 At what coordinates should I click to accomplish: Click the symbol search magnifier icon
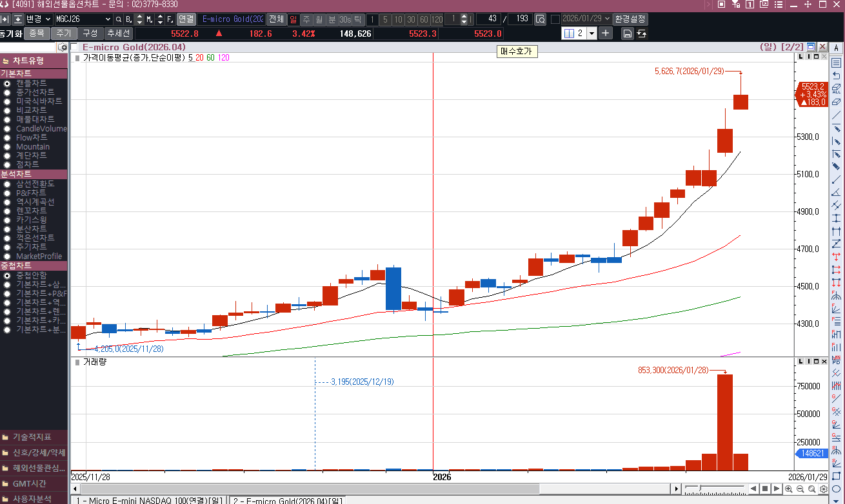[118, 19]
